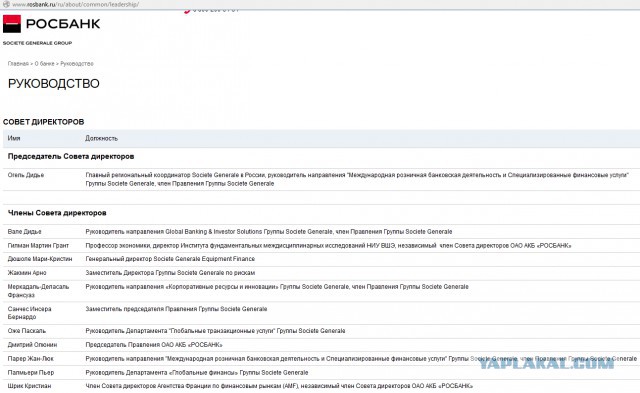Screen dimensions: 640x393
Task: Click the Профессор экономики position description
Action: click(x=328, y=245)
